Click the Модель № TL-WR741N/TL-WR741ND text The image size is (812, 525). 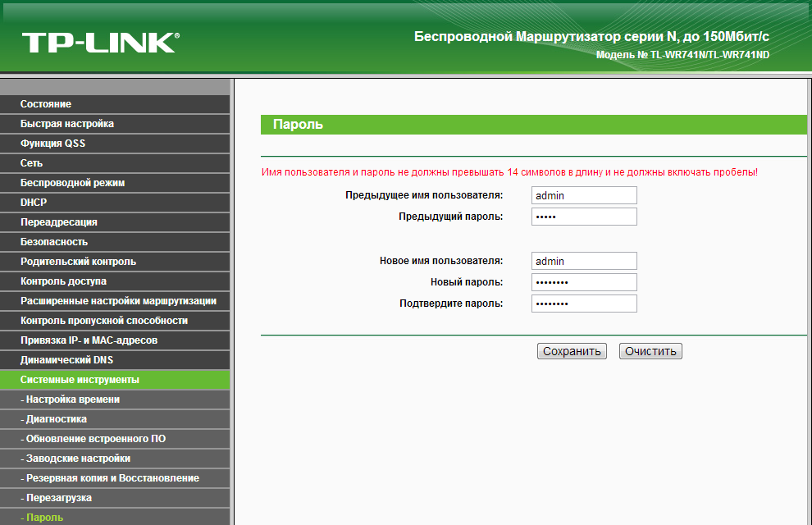[682, 55]
